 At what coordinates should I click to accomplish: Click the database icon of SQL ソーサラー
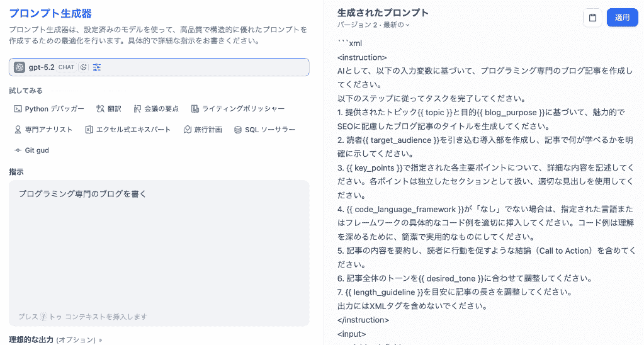(x=238, y=130)
